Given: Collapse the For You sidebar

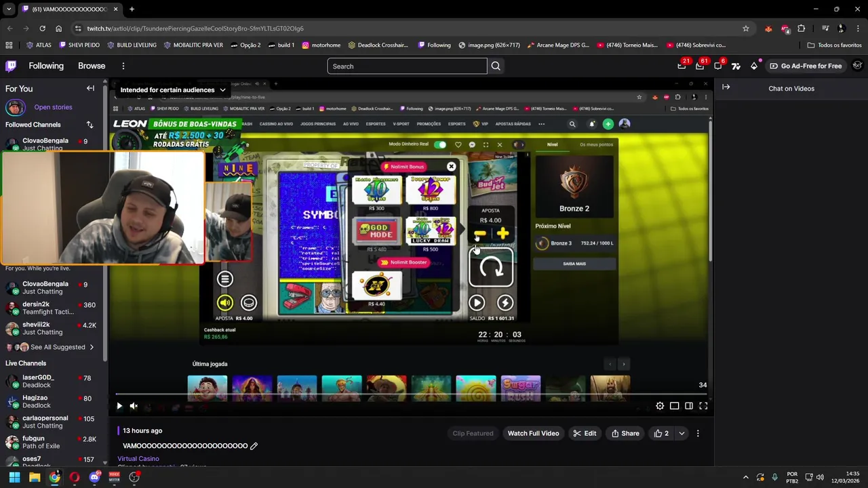Looking at the screenshot, I should (x=90, y=88).
